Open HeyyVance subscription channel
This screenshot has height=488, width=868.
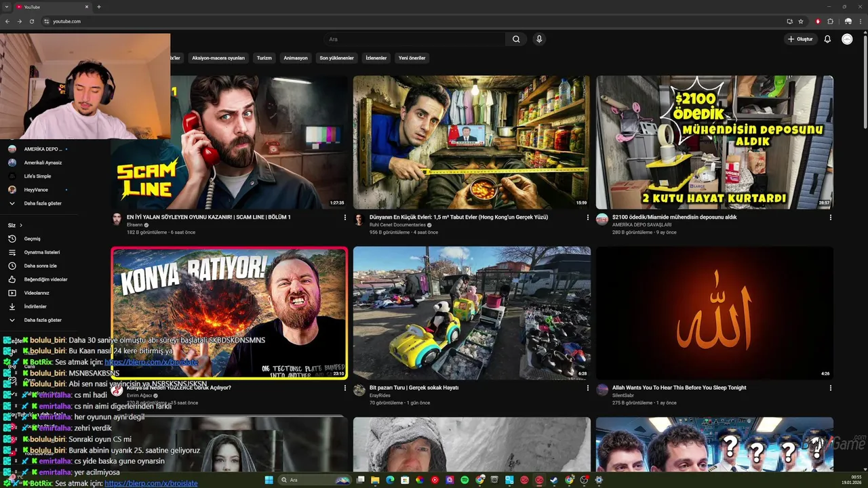pos(37,190)
